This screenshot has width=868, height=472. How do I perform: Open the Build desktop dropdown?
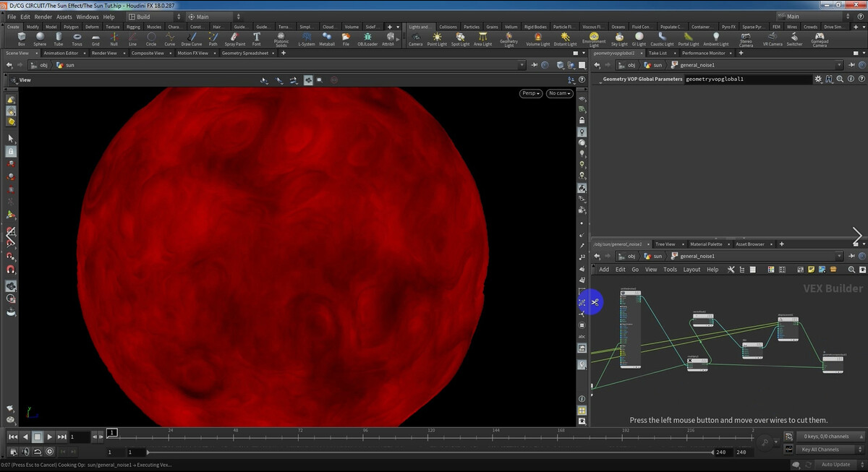148,16
